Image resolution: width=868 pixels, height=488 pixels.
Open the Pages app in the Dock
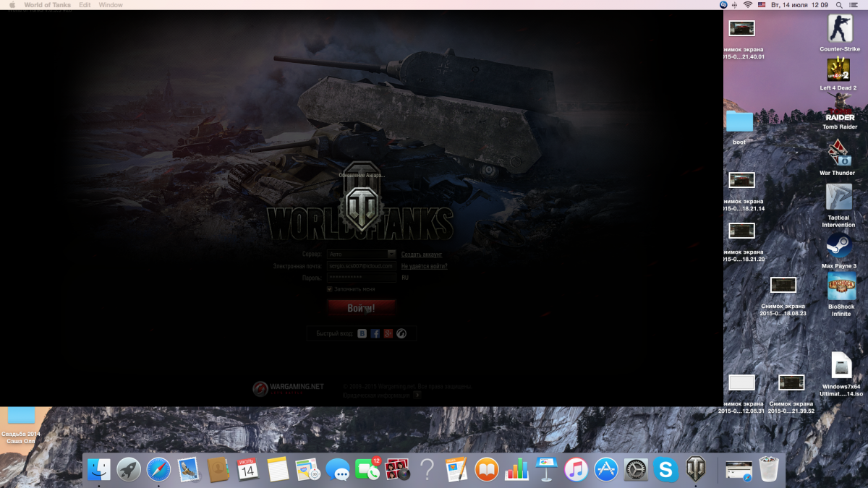(x=456, y=469)
